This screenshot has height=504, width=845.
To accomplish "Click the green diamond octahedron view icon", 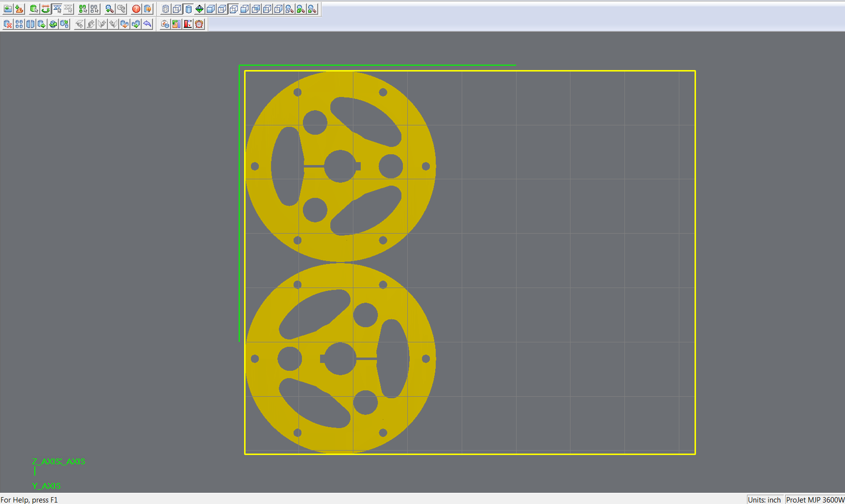I will coord(199,9).
